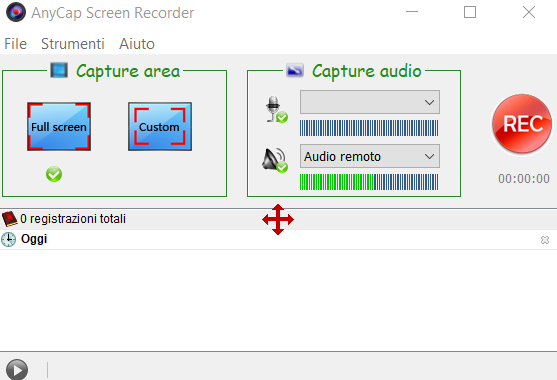Maximize the AnyCap window

[470, 12]
